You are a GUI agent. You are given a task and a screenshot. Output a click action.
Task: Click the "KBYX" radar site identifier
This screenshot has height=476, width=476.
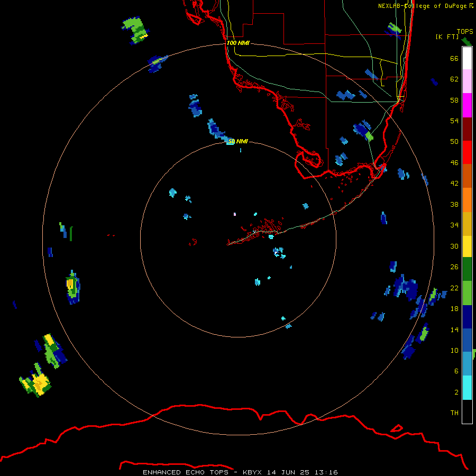252,472
